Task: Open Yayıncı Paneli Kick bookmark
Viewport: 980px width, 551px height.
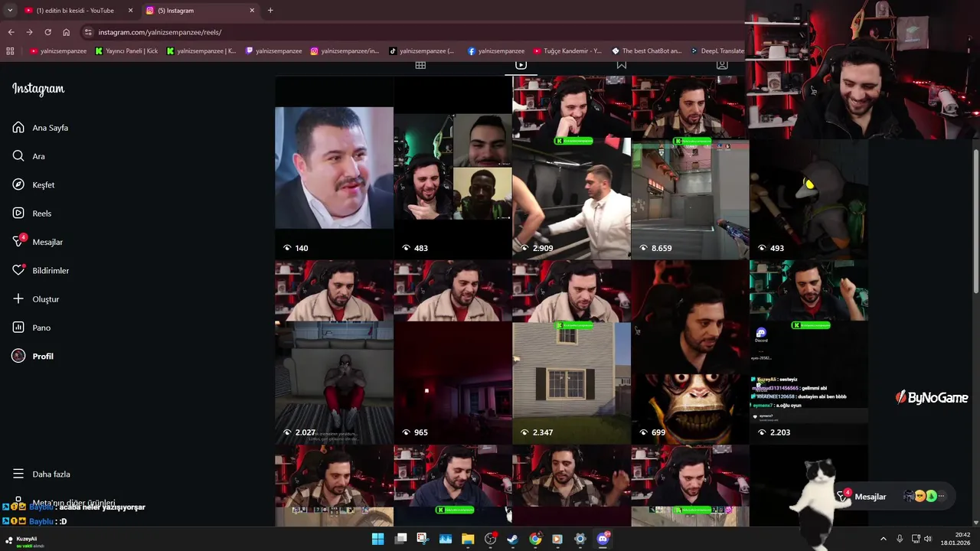Action: [x=126, y=51]
